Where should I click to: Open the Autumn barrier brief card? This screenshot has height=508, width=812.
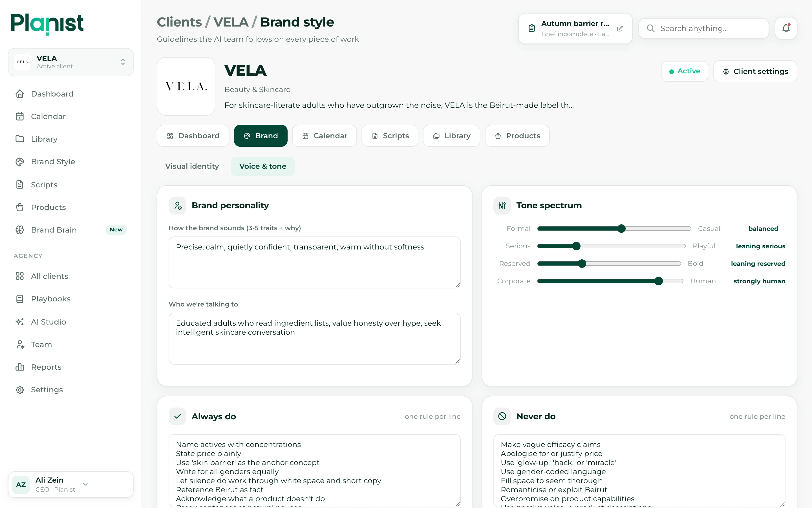[575, 29]
